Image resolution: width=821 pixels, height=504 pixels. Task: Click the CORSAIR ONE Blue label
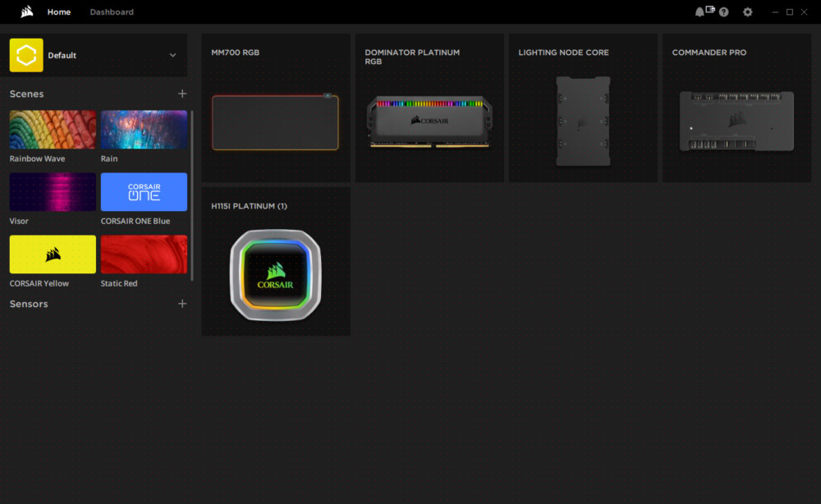point(135,221)
